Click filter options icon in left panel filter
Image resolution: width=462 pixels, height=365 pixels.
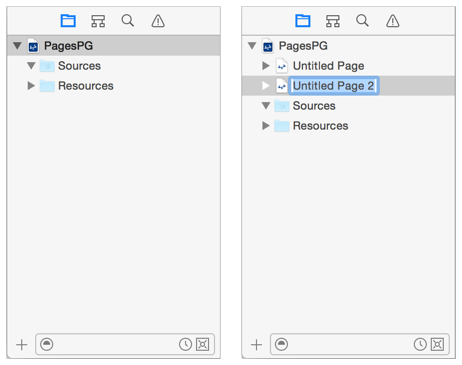(47, 344)
